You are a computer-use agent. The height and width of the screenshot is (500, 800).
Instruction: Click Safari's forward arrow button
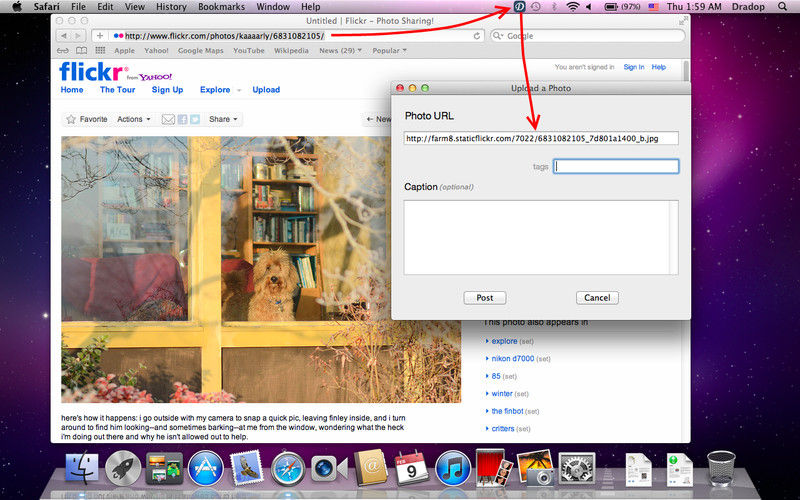point(78,36)
